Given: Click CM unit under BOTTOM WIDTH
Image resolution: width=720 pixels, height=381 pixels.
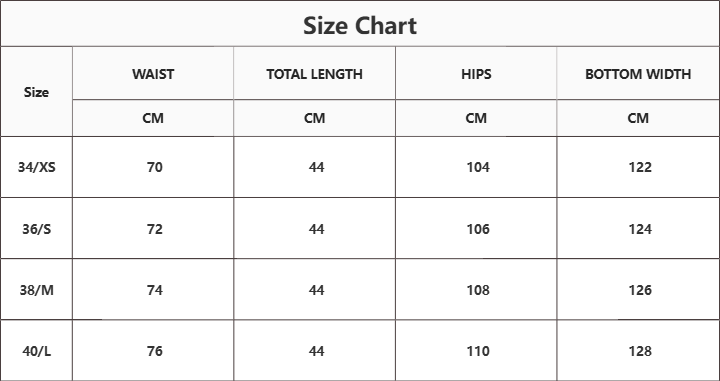Looking at the screenshot, I should click(638, 118).
